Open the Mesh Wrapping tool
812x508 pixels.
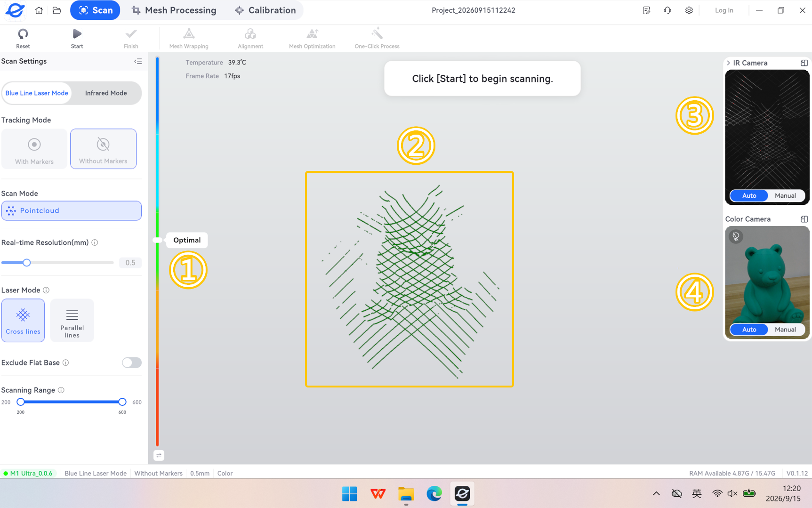[x=189, y=38]
